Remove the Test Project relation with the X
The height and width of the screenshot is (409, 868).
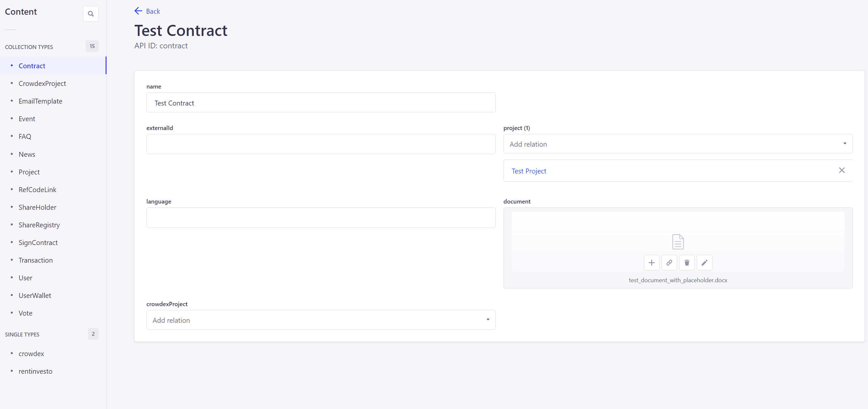tap(842, 171)
